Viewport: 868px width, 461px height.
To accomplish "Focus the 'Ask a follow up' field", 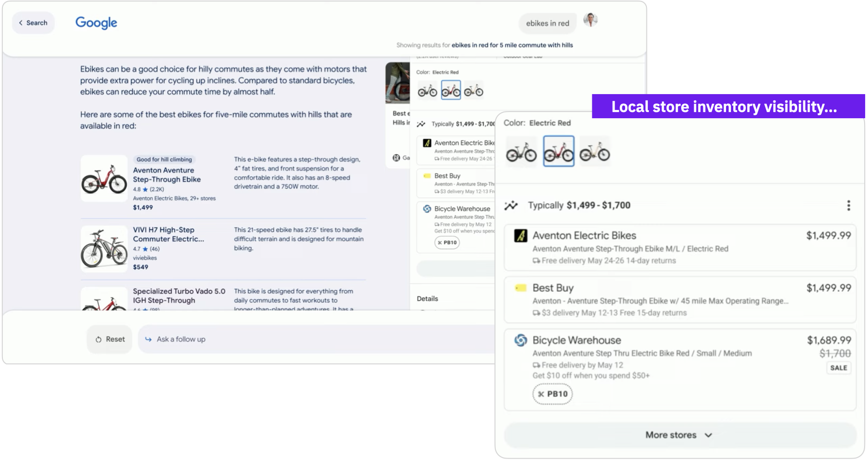I will 316,339.
